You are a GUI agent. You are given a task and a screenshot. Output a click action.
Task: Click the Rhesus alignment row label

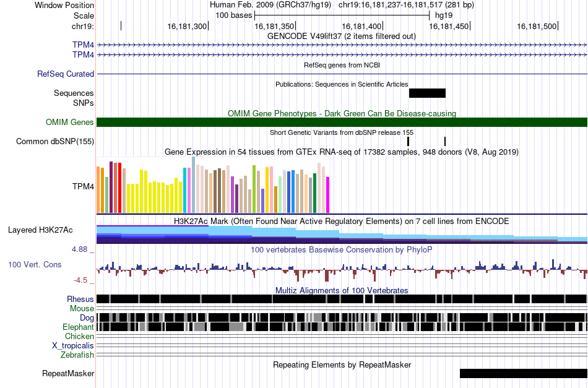coord(80,299)
